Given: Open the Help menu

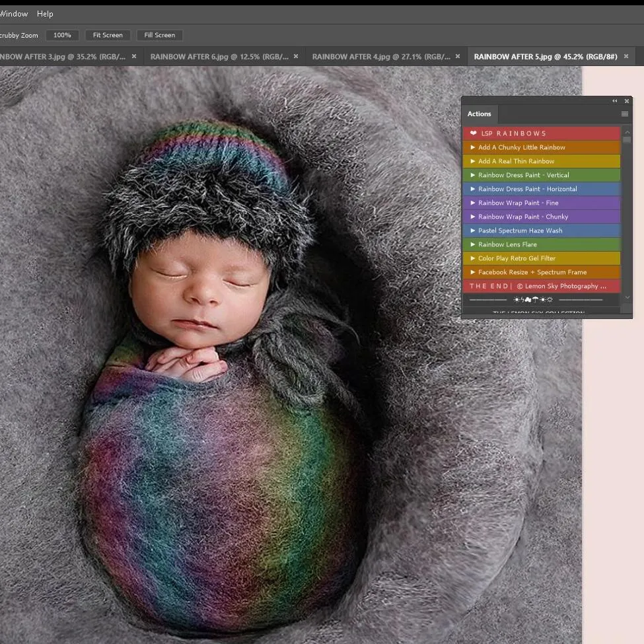Looking at the screenshot, I should [45, 14].
